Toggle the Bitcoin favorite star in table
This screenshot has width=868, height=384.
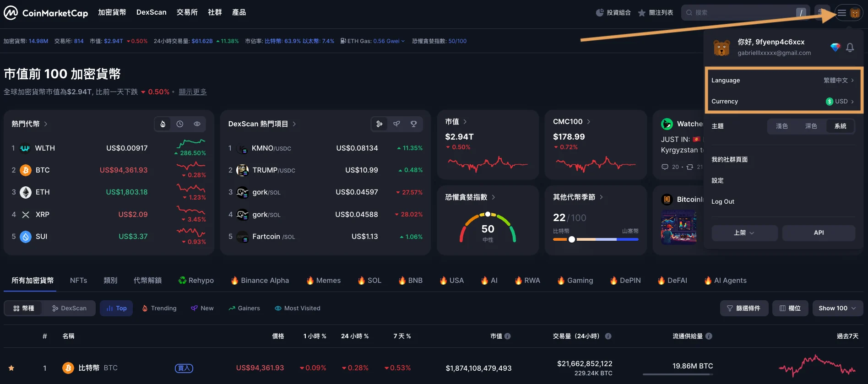11,368
